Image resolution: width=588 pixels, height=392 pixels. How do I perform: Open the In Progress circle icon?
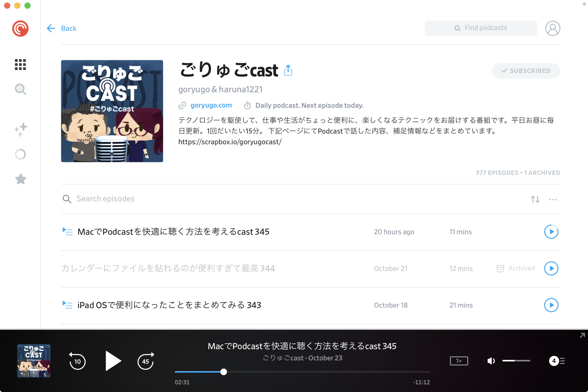pos(20,154)
